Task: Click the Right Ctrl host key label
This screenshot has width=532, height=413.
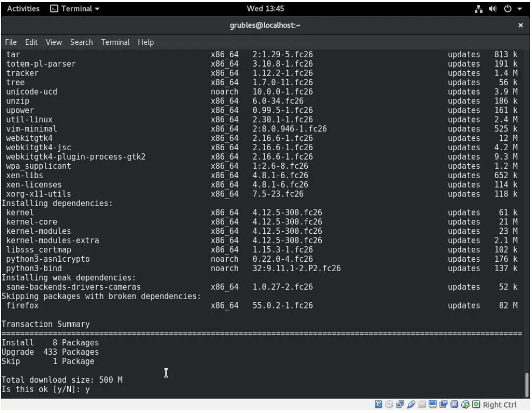Action: pyautogui.click(x=500, y=405)
